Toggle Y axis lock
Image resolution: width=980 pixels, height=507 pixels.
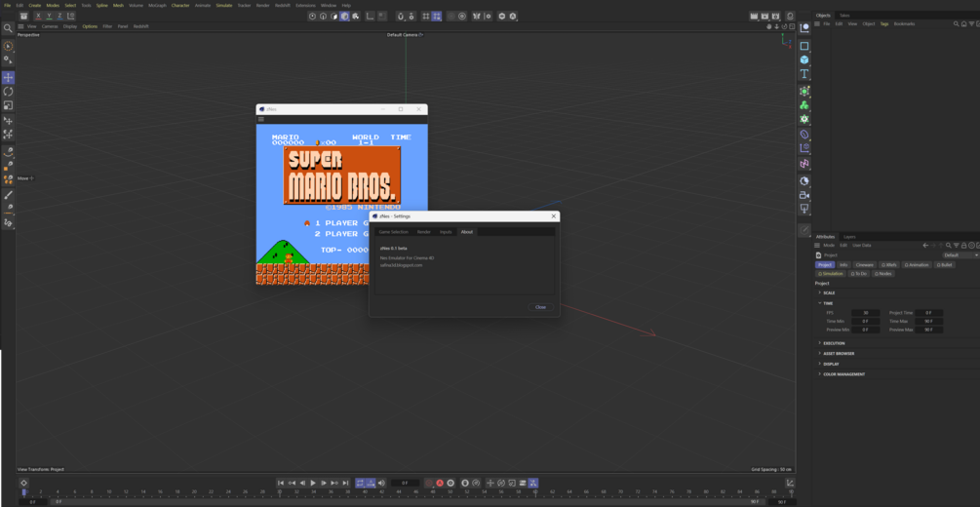pos(50,17)
